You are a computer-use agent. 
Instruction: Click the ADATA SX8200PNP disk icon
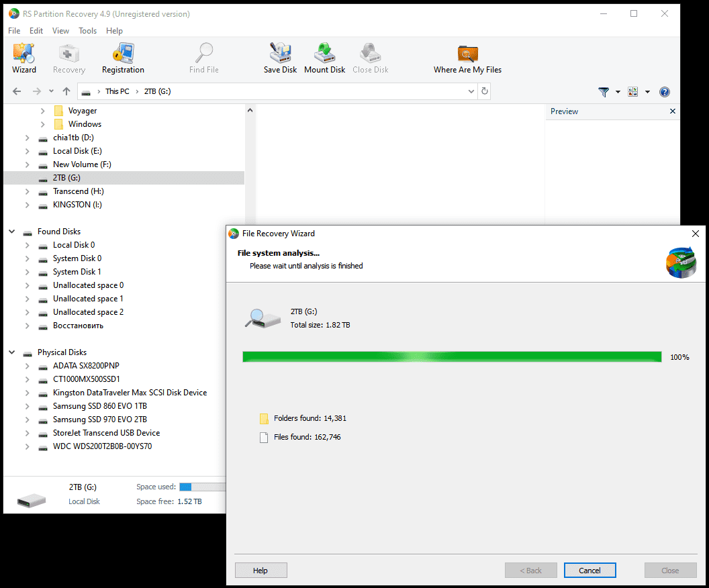(x=43, y=366)
